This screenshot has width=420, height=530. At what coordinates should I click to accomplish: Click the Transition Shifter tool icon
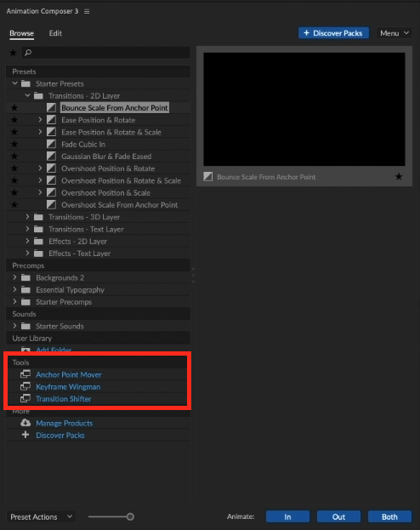(x=26, y=398)
